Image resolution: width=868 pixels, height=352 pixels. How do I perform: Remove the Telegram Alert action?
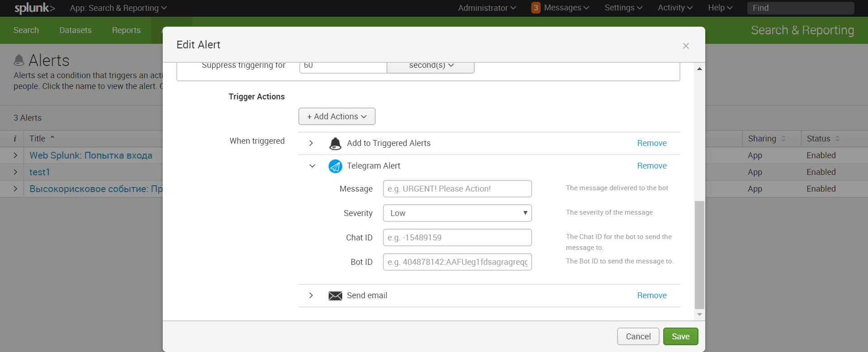652,166
